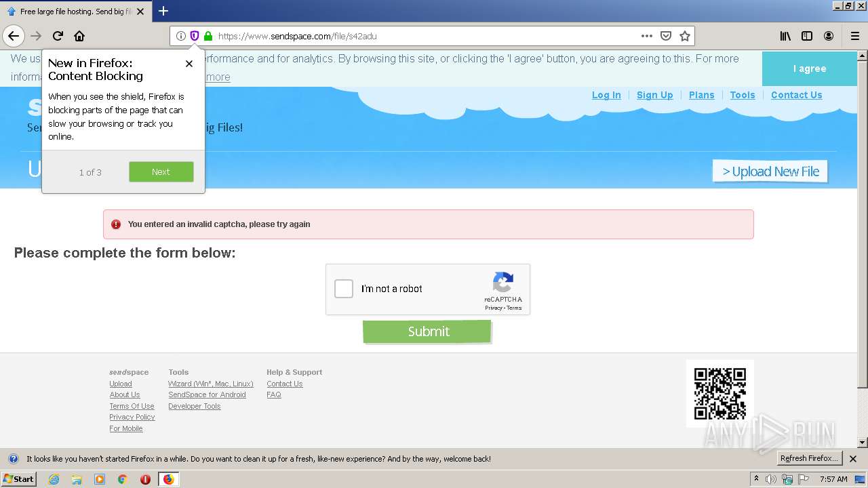
Task: Click the reCAPTCHA logo
Action: point(503,282)
